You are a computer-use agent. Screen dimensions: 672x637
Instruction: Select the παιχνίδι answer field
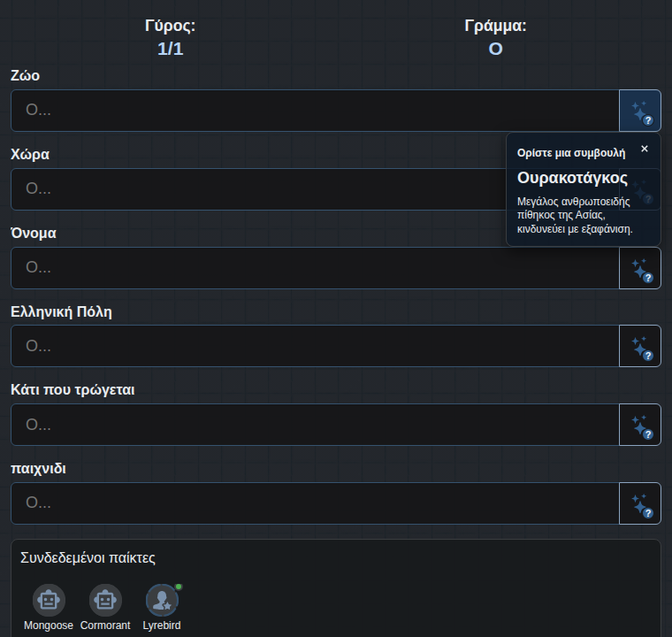tap(315, 503)
